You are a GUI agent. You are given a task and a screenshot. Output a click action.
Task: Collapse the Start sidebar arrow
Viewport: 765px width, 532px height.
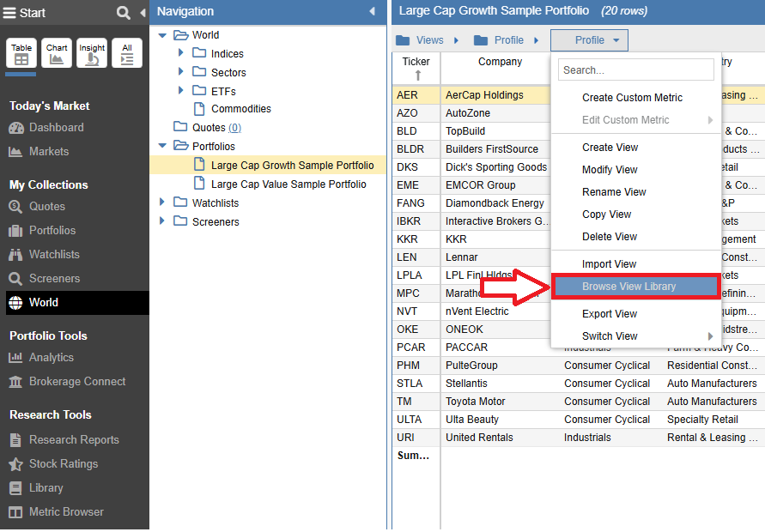point(143,13)
